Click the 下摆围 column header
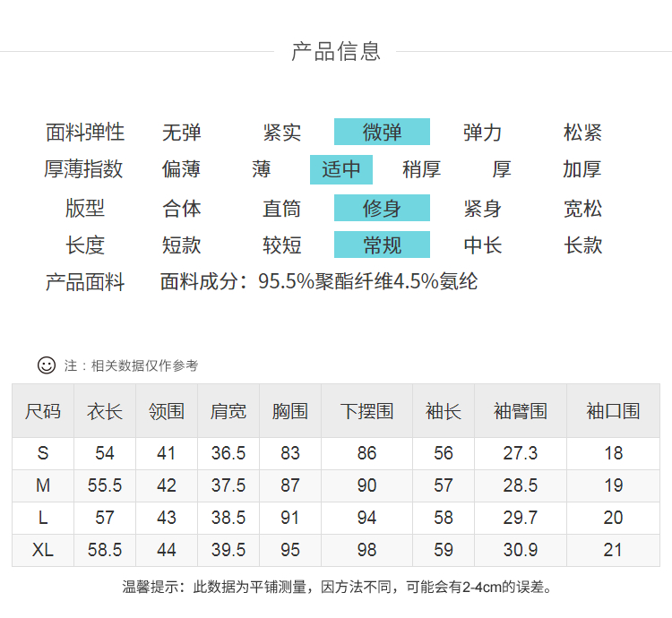Image resolution: width=672 pixels, height=618 pixels. click(366, 411)
